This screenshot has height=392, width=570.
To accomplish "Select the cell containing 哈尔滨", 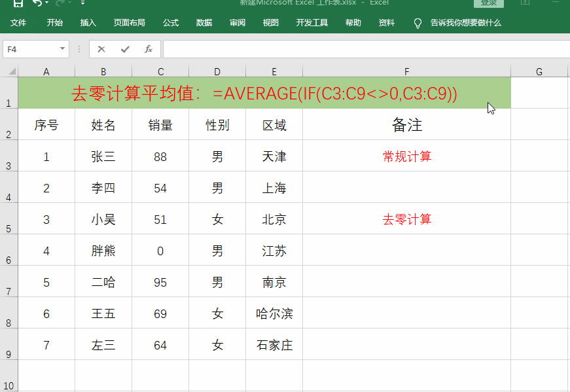I will (274, 313).
